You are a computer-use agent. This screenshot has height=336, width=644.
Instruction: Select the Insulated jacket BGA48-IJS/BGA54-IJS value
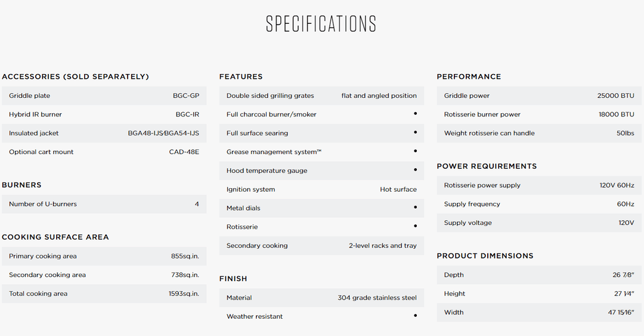(x=163, y=133)
